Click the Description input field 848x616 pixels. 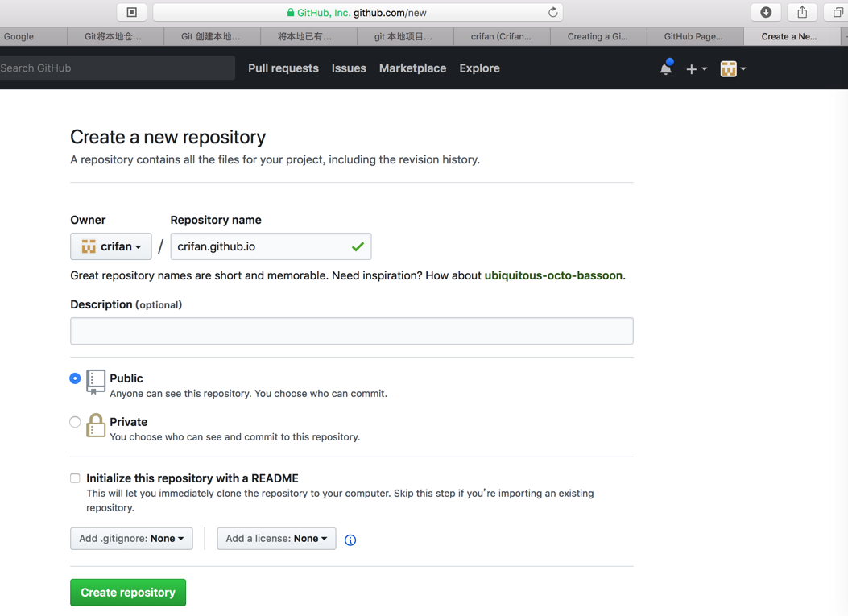352,331
